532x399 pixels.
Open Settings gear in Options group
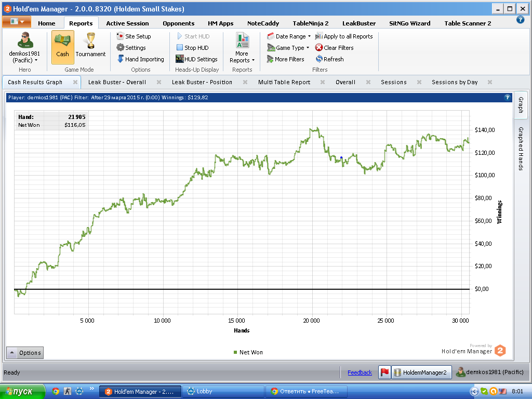[x=131, y=48]
